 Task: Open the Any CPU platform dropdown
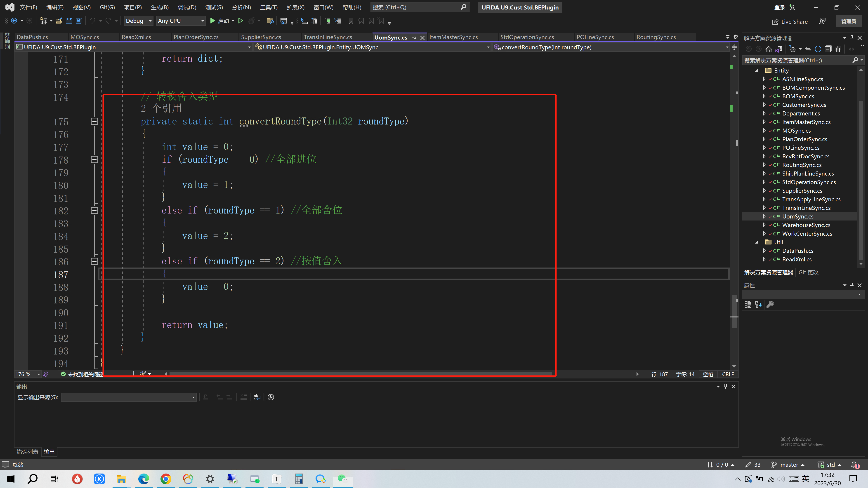[x=181, y=21]
